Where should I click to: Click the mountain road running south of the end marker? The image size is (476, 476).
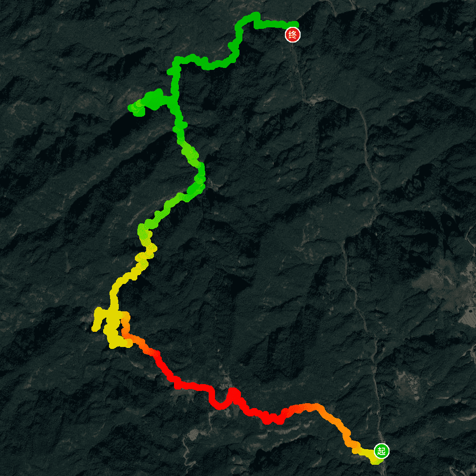tap(299, 73)
